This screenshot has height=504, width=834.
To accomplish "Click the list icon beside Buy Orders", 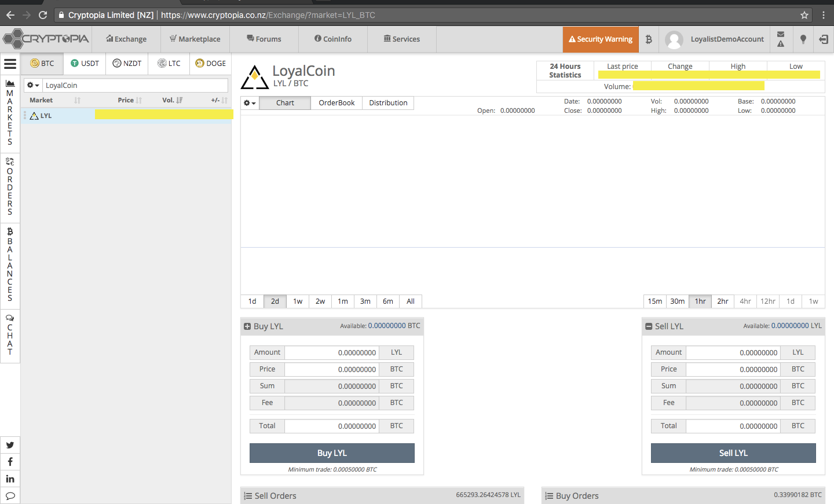I will 549,496.
